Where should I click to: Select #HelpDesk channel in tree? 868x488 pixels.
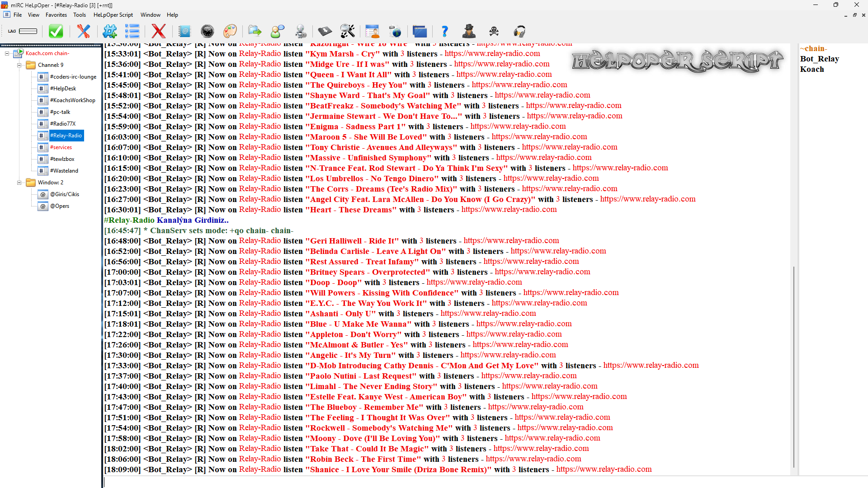[63, 89]
